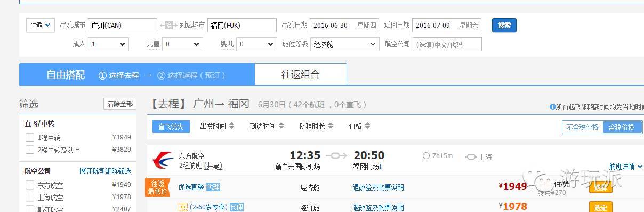Check the 1程中转 filter checkbox
This screenshot has width=644, height=212.
coord(30,137)
